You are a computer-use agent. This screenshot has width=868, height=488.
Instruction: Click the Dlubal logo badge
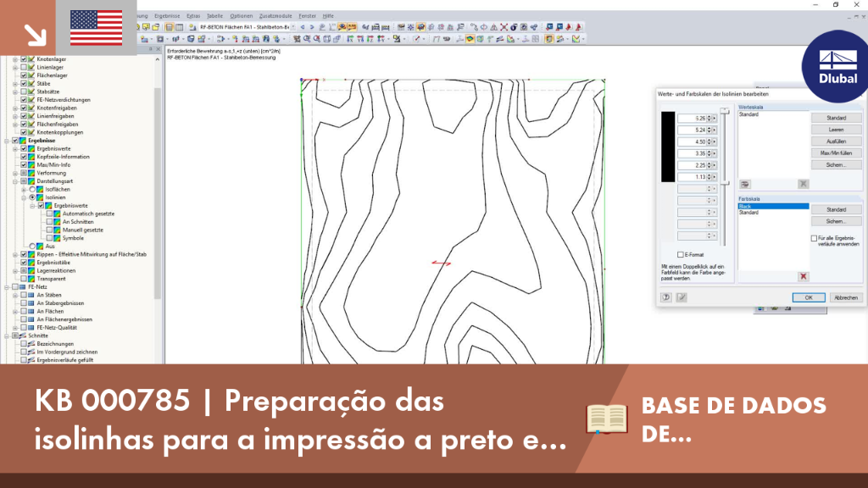pyautogui.click(x=837, y=66)
